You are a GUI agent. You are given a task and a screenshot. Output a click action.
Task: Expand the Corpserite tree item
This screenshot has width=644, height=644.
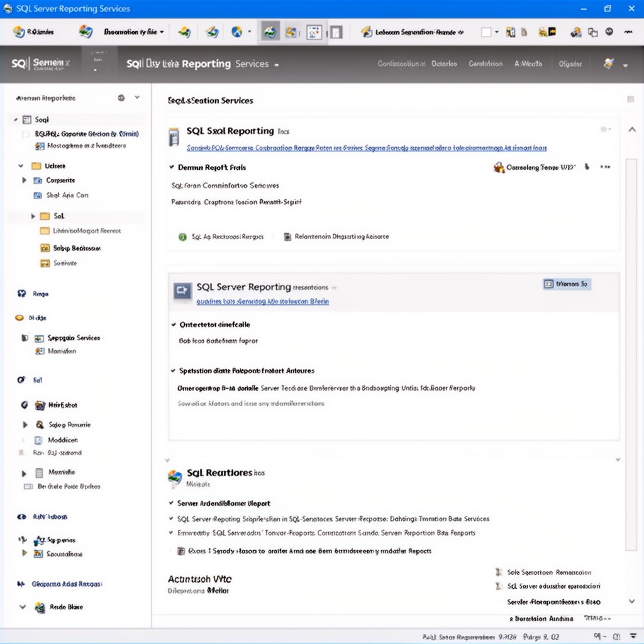(x=25, y=180)
